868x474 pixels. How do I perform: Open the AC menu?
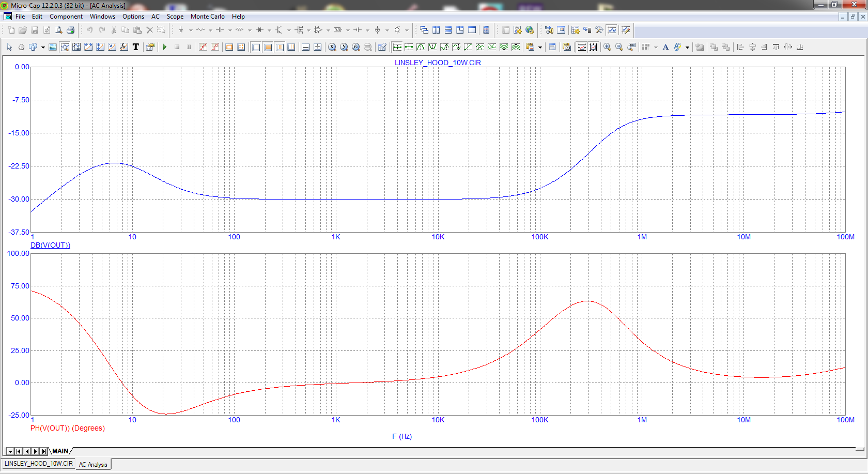156,17
